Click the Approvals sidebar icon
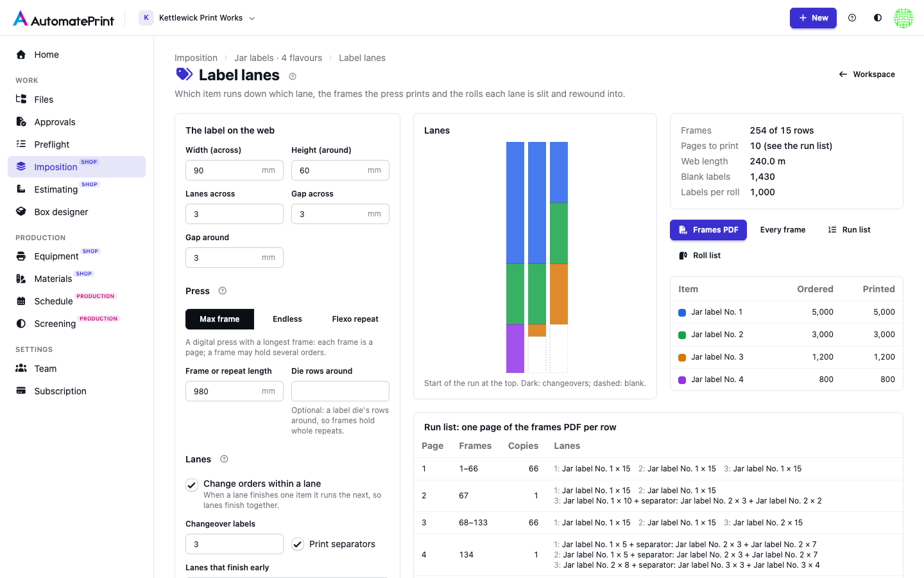Screen dimensions: 924x578 click(21, 122)
